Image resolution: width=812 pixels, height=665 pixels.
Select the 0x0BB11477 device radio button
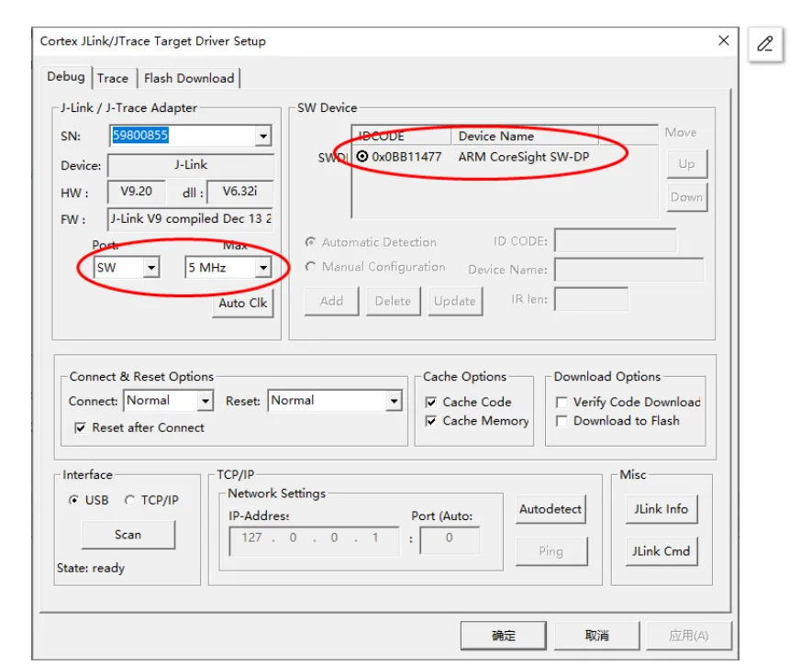[362, 156]
